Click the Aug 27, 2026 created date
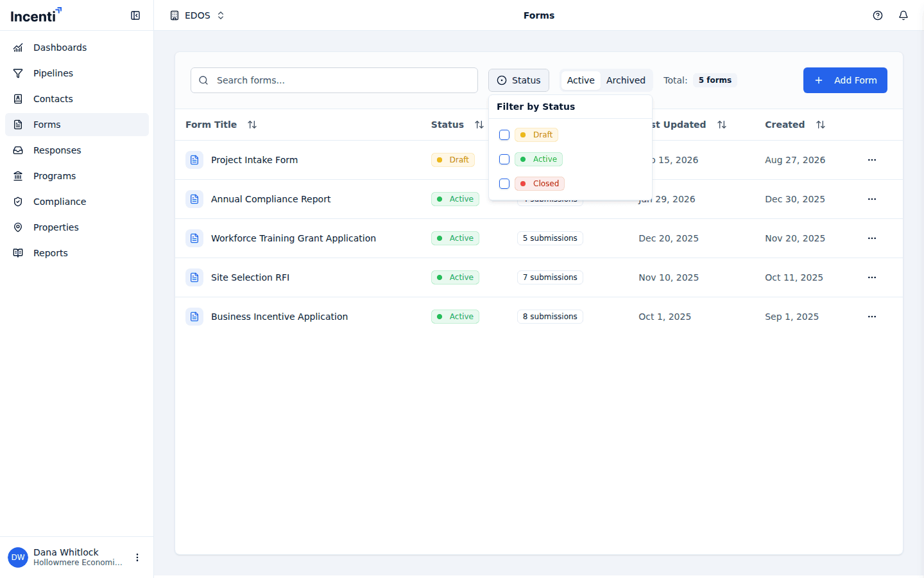Screen dimensions: 924x578 [x=795, y=160]
